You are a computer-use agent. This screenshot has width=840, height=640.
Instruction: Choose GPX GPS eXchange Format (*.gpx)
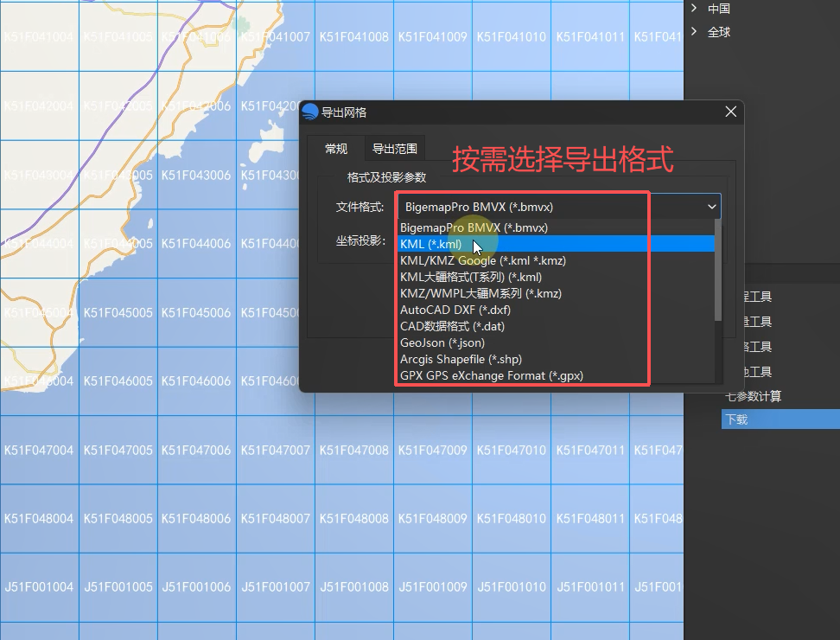[x=556, y=375]
